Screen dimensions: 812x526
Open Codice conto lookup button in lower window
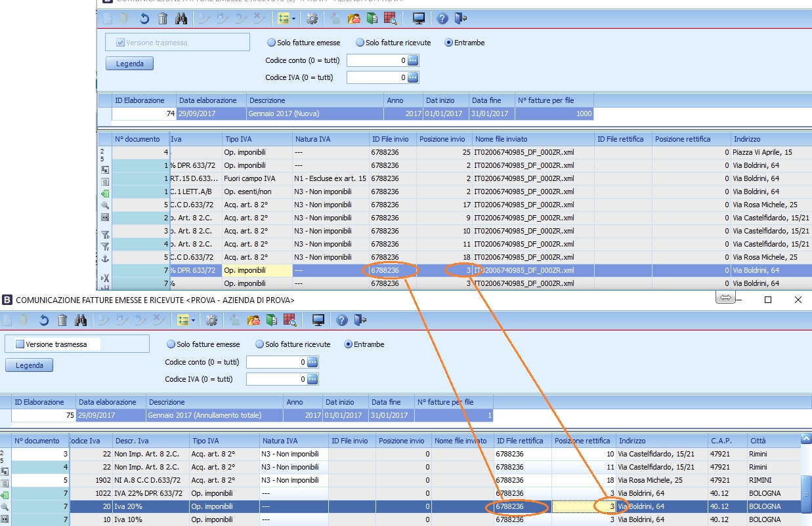[x=312, y=362]
